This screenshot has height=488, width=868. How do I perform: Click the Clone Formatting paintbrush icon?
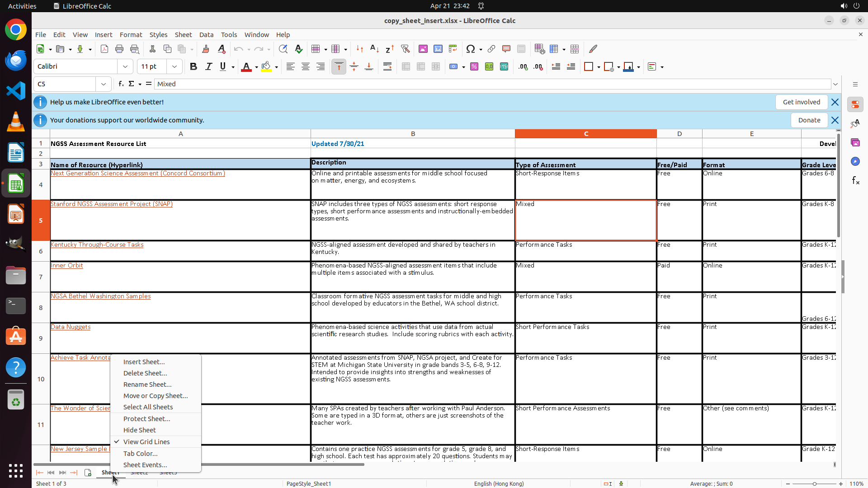point(206,49)
